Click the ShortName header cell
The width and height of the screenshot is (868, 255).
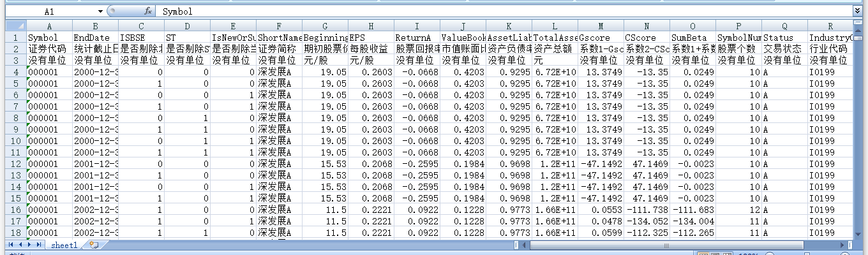tap(279, 38)
